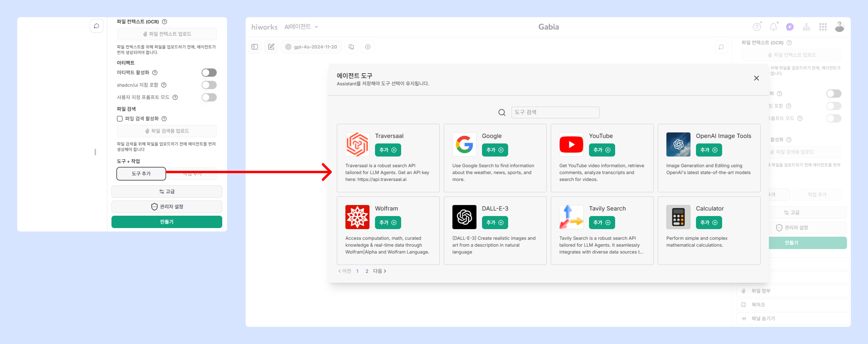Screen dimensions: 868x344
Task: Click the organization chart icon
Action: [806, 27]
